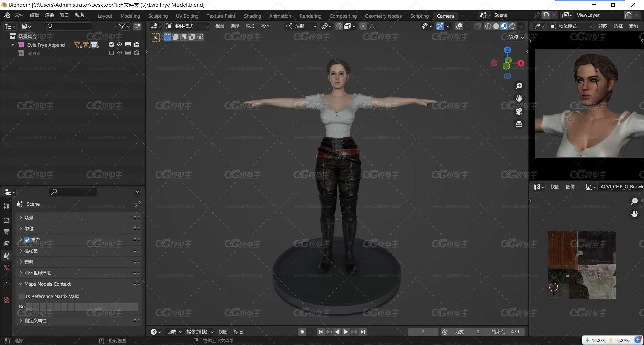Open the 渲染 render menu
644x345 pixels.
[x=49, y=15]
